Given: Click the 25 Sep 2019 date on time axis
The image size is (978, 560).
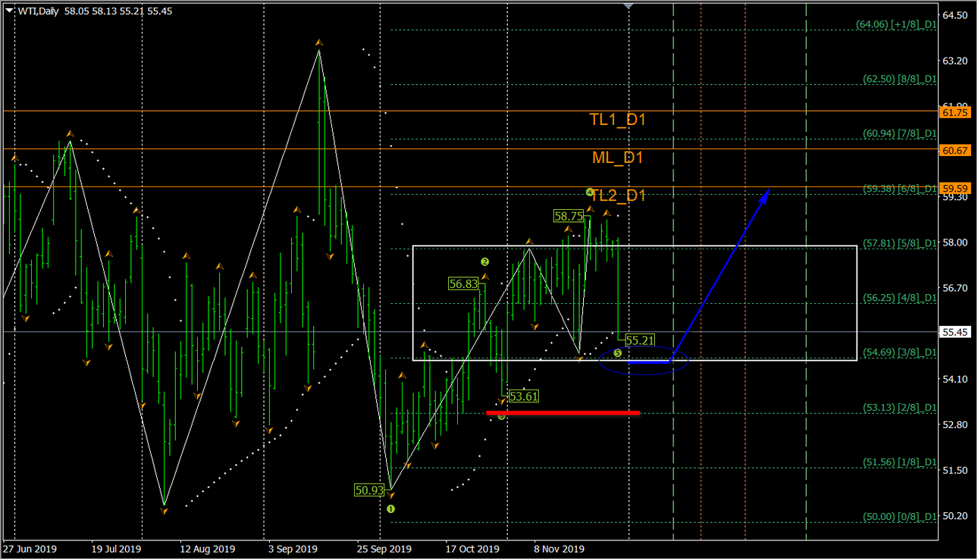Looking at the screenshot, I should click(384, 549).
